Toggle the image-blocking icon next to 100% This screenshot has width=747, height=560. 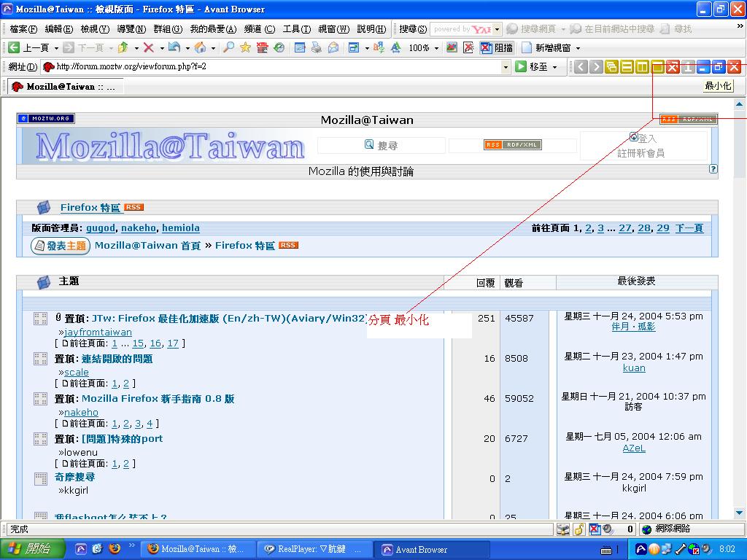pyautogui.click(x=452, y=47)
